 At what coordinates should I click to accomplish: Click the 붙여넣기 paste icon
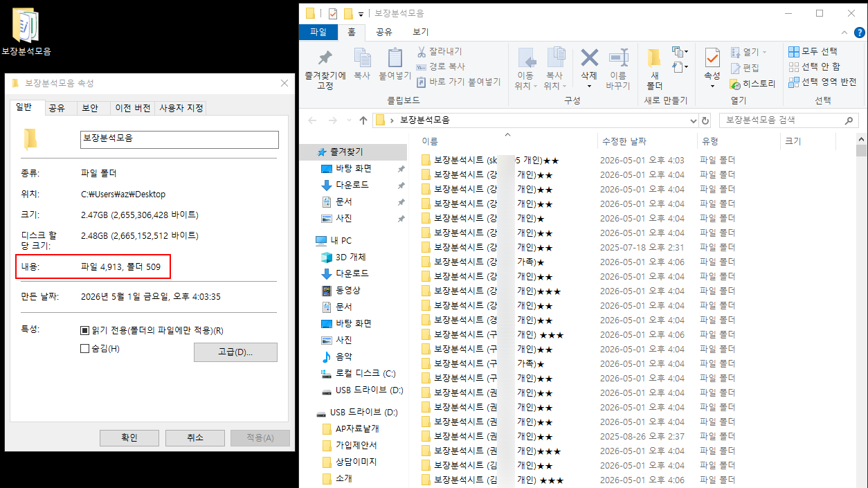click(x=395, y=57)
